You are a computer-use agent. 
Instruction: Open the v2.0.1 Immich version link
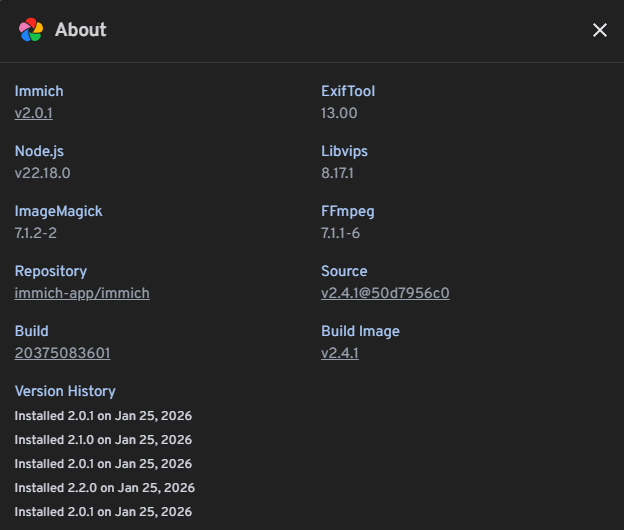[33, 113]
